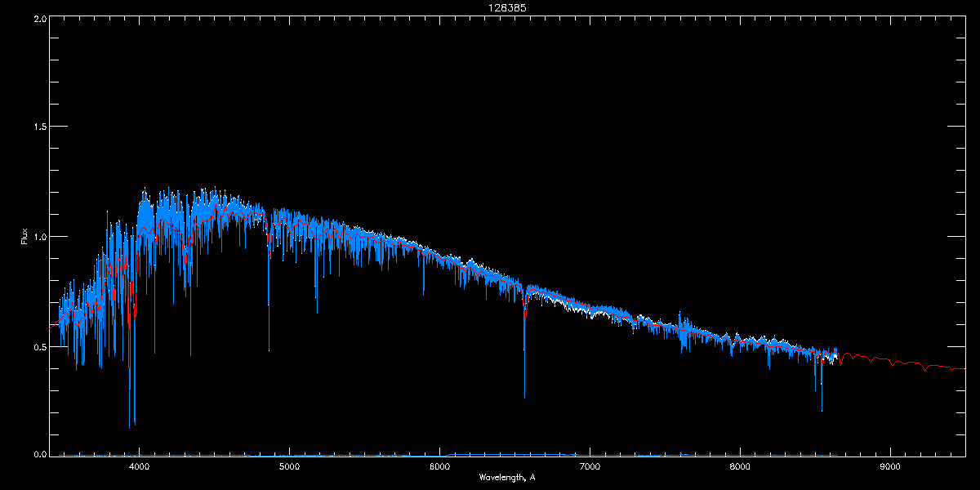Click the 2.0 y-axis tick label
This screenshot has height=490, width=980.
coord(39,18)
